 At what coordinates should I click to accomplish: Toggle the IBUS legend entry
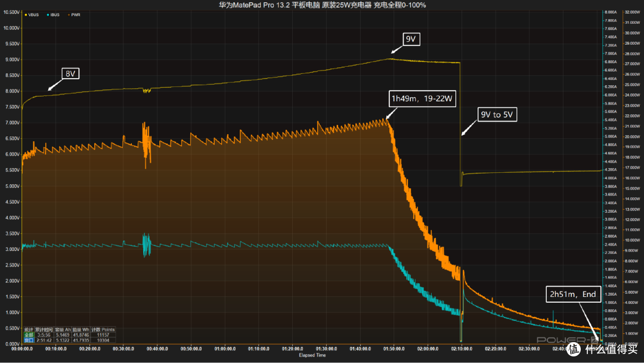click(x=53, y=15)
